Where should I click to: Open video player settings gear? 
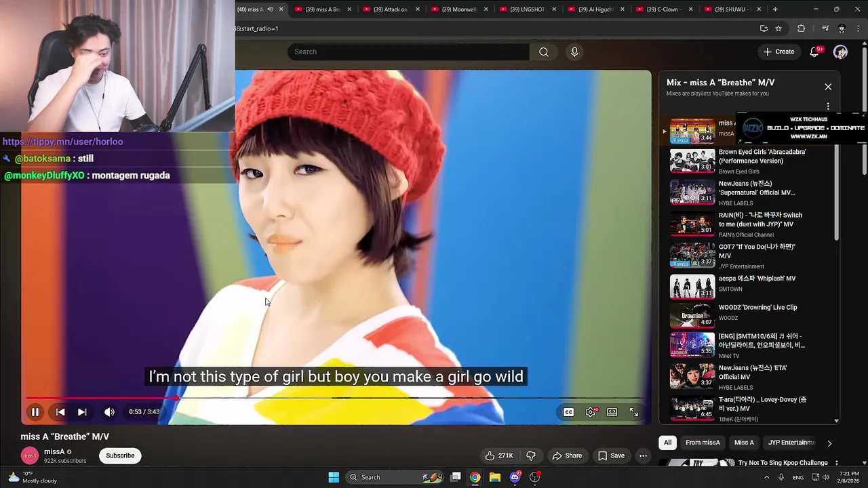click(591, 412)
